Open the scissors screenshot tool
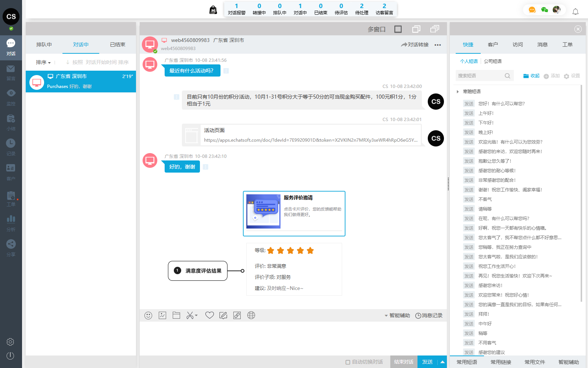The width and height of the screenshot is (588, 368). point(190,315)
